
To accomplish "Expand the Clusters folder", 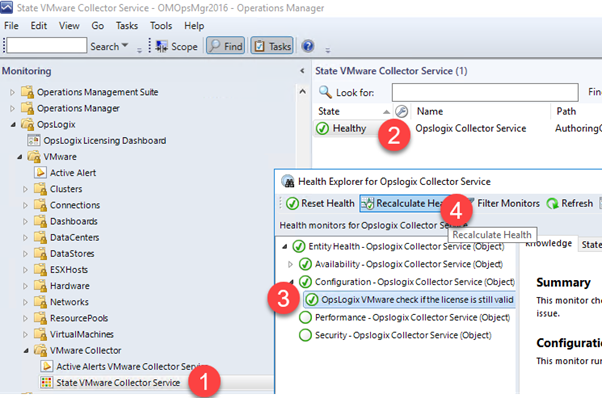I will tap(25, 189).
